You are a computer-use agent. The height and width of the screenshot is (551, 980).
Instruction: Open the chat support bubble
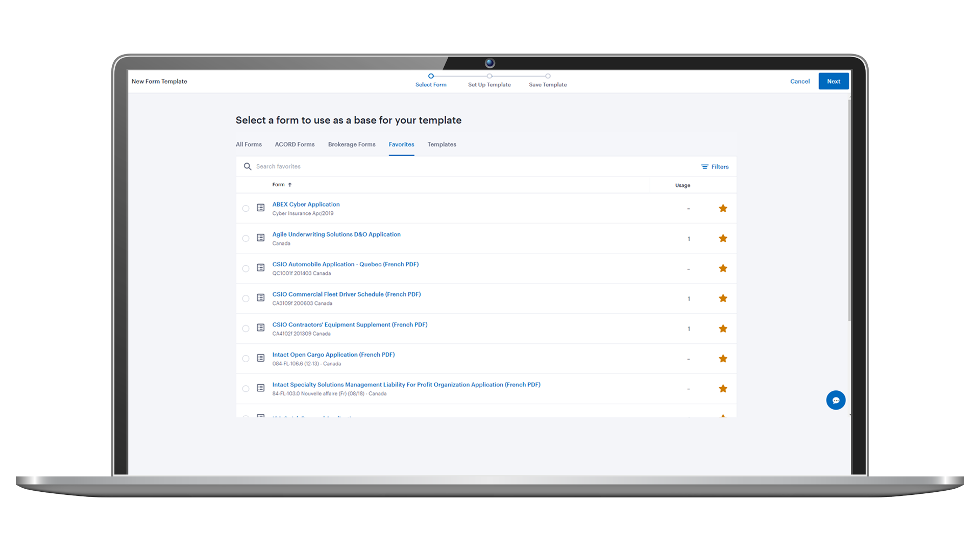[x=836, y=400]
